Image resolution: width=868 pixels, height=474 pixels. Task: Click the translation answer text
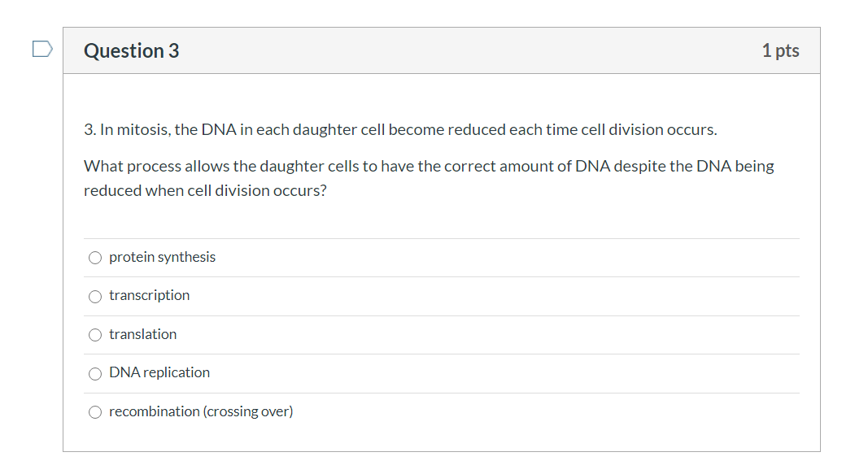point(142,334)
